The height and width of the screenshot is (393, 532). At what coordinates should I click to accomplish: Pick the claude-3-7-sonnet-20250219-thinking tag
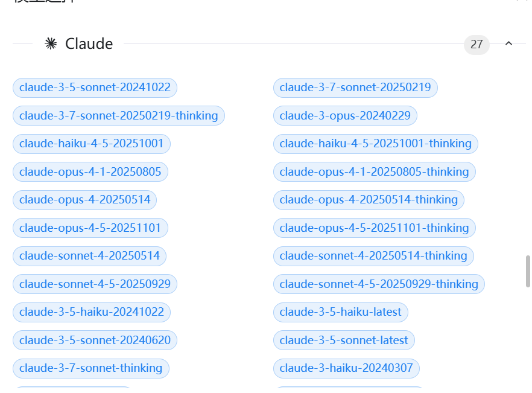pos(118,115)
